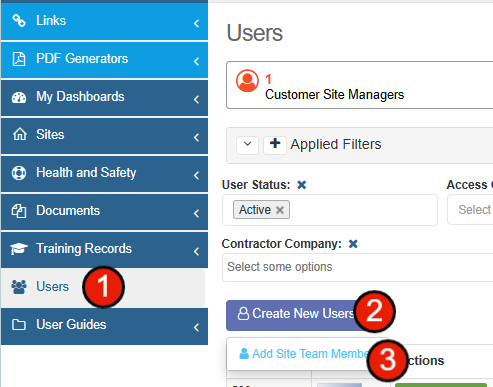Click the My Dashboards gauge icon
The image size is (493, 387).
coord(19,97)
